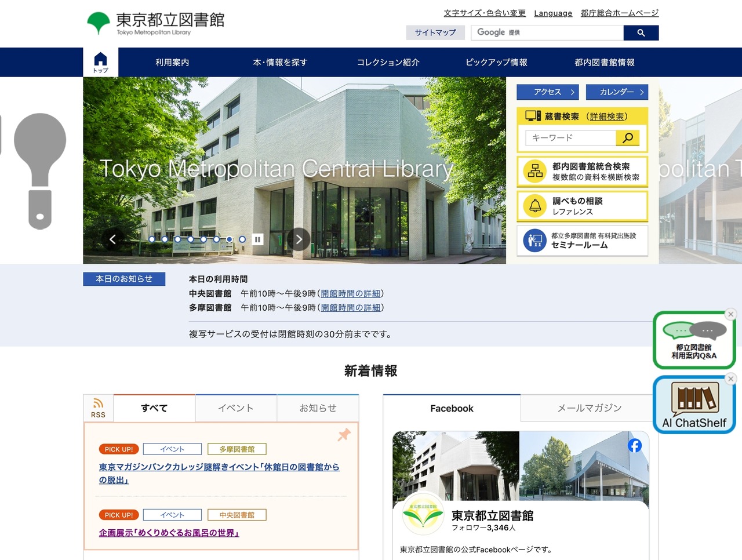Select the eighth carousel slide dot
The width and height of the screenshot is (742, 560).
(242, 239)
